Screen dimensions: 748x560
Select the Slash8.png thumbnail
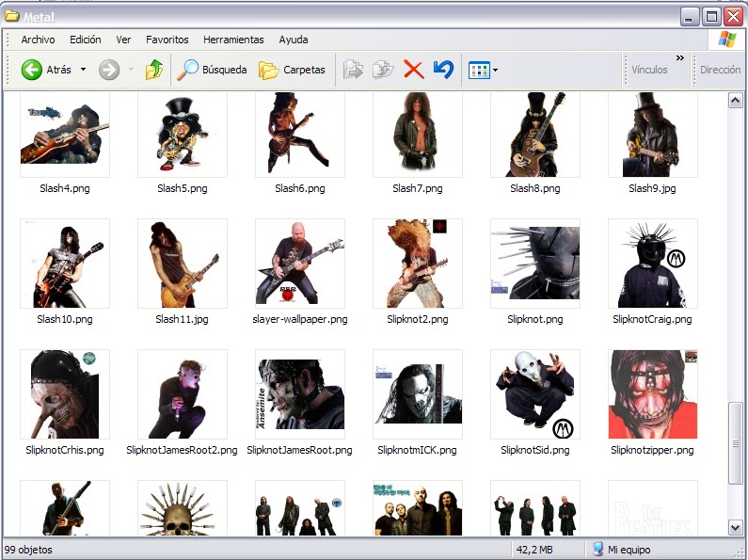point(535,135)
